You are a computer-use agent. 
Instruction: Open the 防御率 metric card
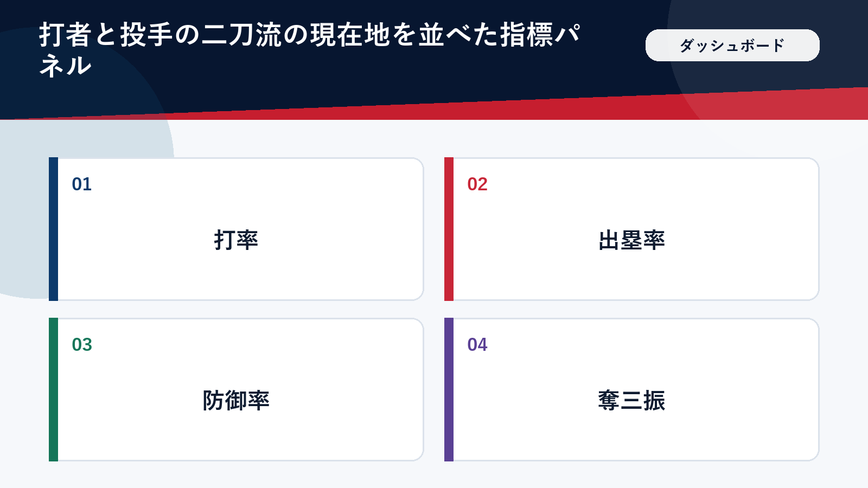point(236,389)
